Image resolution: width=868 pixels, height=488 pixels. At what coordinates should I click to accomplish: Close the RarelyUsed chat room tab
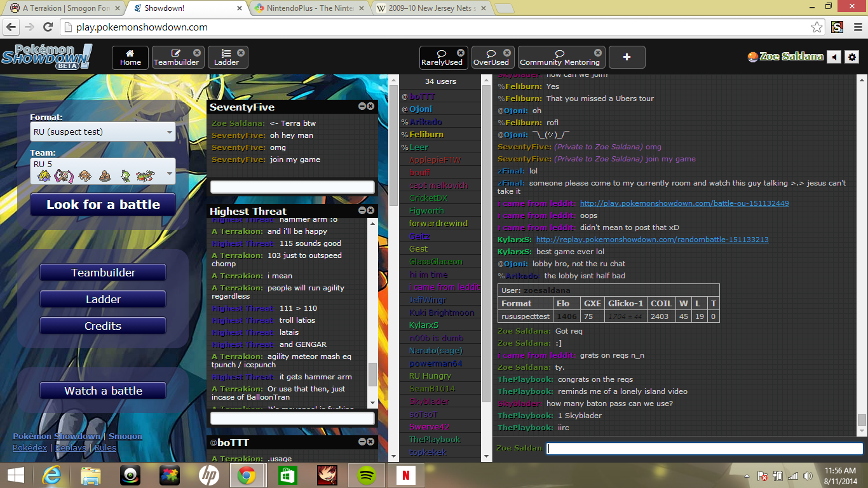tap(461, 53)
